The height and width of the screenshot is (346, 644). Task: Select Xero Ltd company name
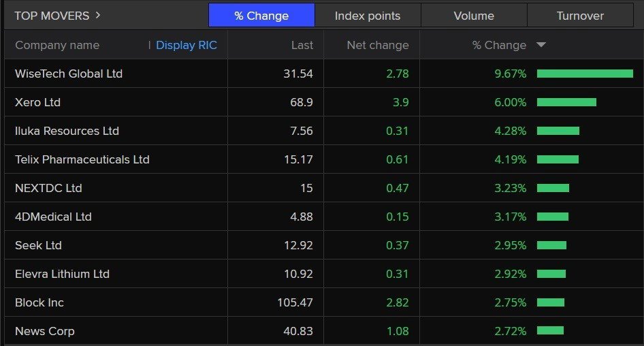[38, 102]
